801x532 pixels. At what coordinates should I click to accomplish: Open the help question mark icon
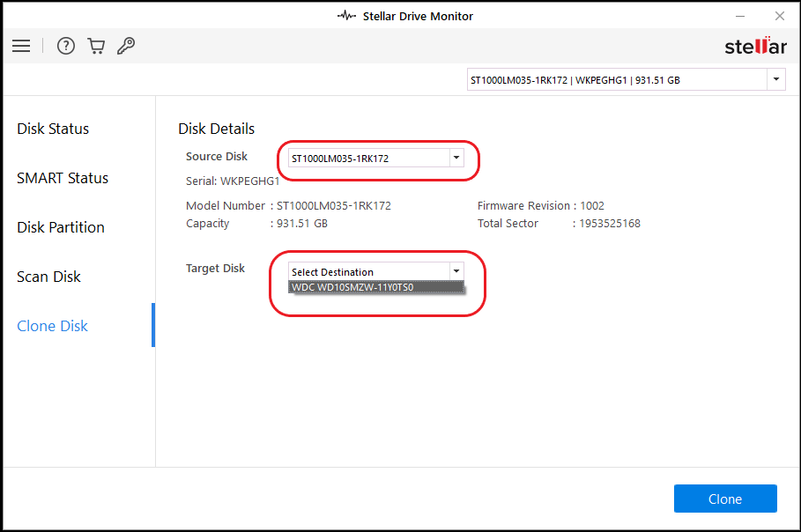[66, 46]
